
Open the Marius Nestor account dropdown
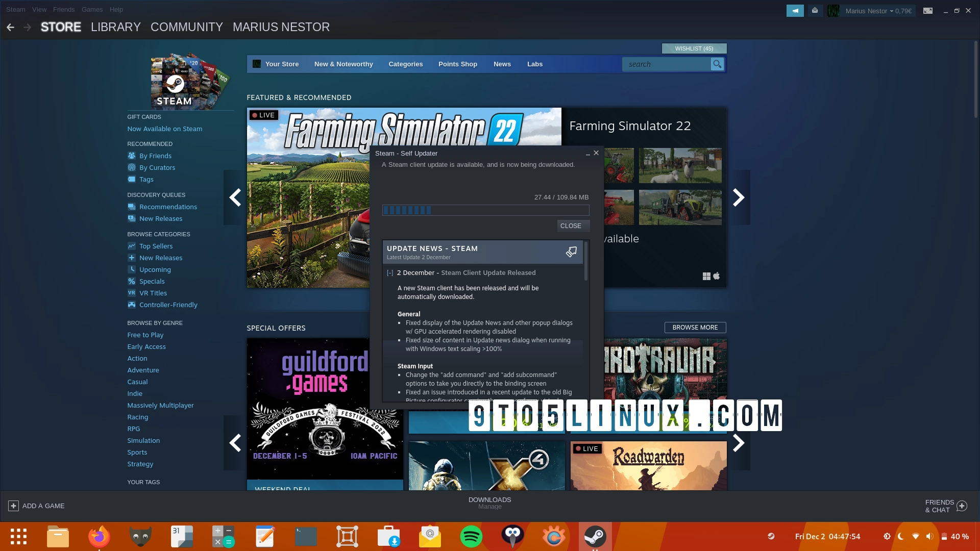(868, 10)
